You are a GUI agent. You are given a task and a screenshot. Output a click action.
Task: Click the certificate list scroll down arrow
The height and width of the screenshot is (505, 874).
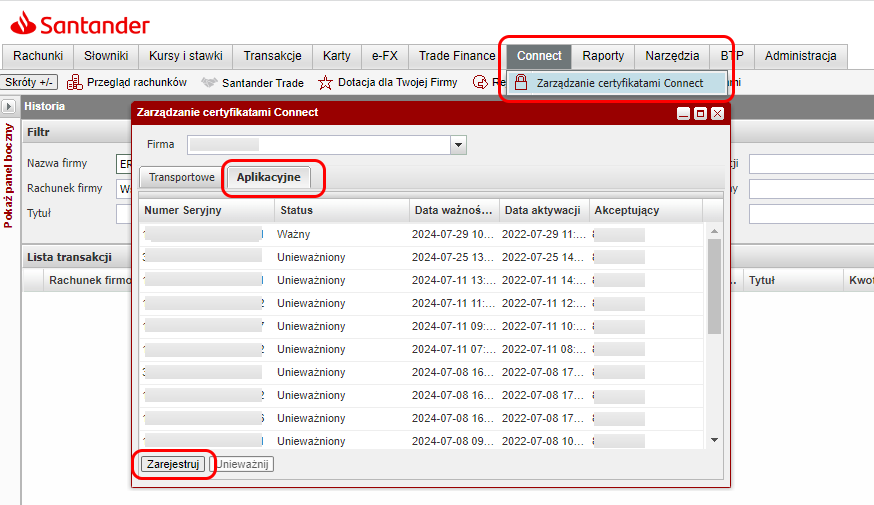point(715,440)
